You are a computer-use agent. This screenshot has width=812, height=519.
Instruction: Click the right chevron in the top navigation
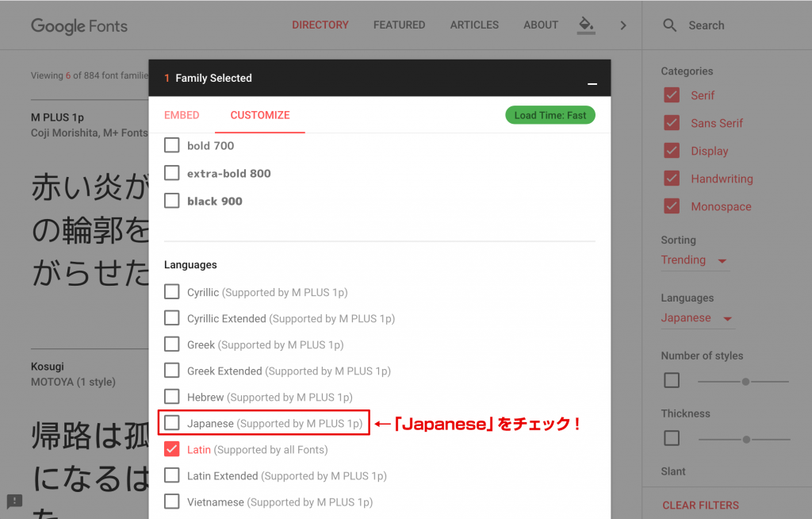point(624,25)
